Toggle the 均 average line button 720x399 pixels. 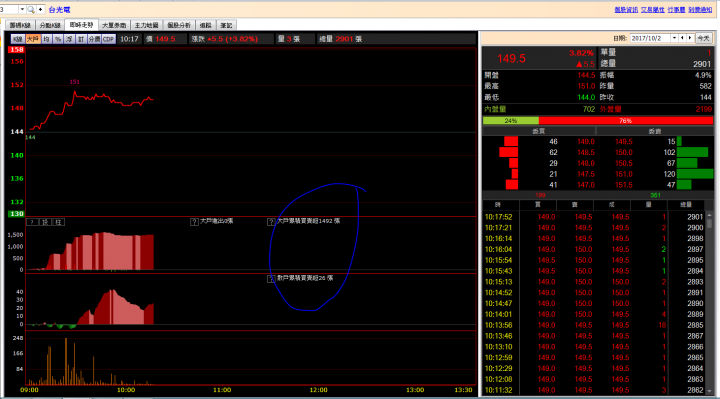[x=46, y=39]
